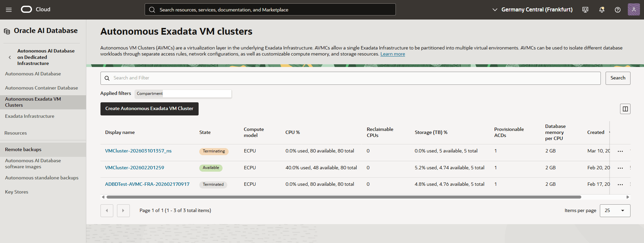Open actions menu for VMCluster-202603101357_ns row
The width and height of the screenshot is (644, 243).
[620, 151]
